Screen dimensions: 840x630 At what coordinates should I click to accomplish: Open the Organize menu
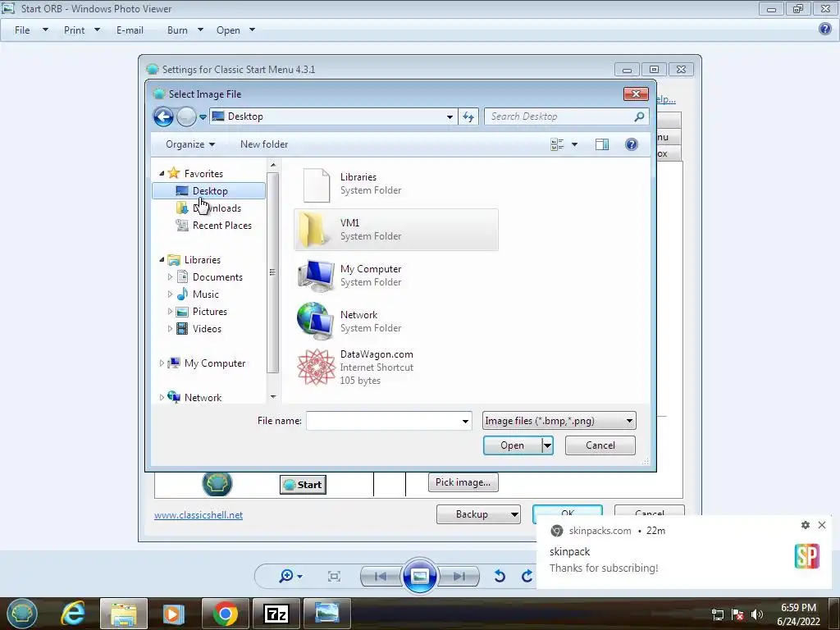tap(190, 144)
